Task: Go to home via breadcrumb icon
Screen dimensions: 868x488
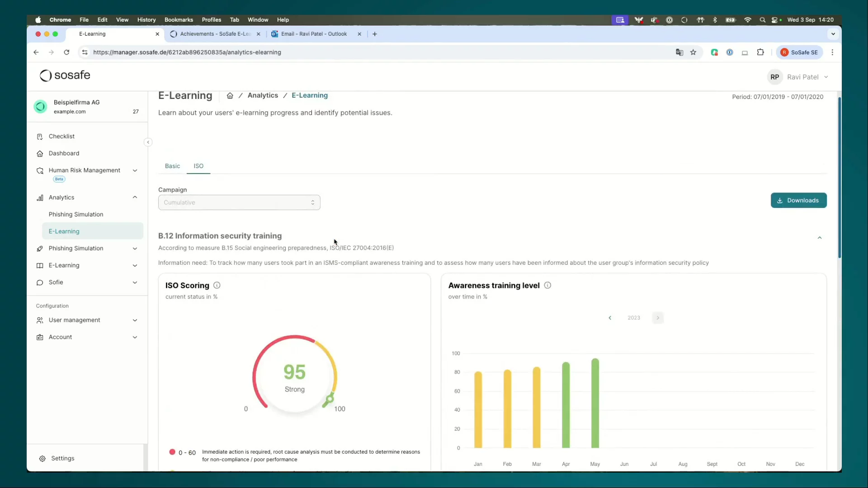Action: coord(230,96)
